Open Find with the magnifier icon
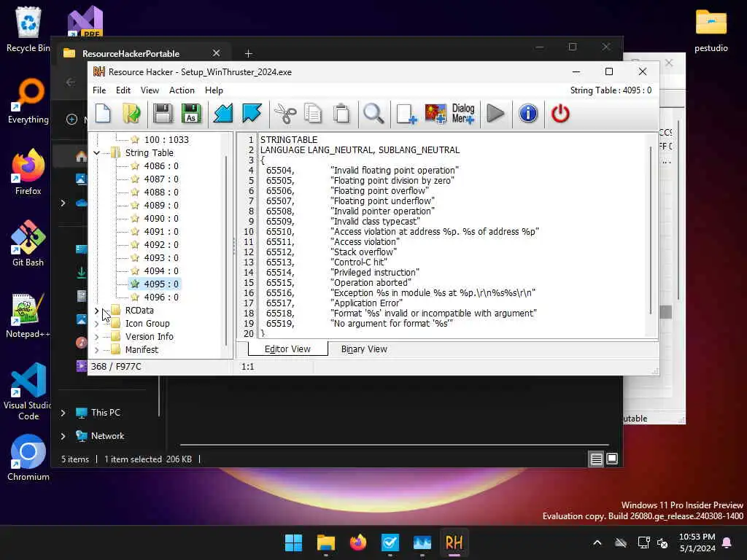This screenshot has width=747, height=560. coord(373,114)
